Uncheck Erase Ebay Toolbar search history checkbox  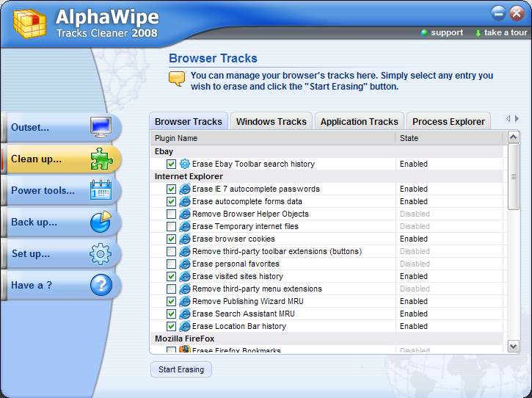coord(171,164)
